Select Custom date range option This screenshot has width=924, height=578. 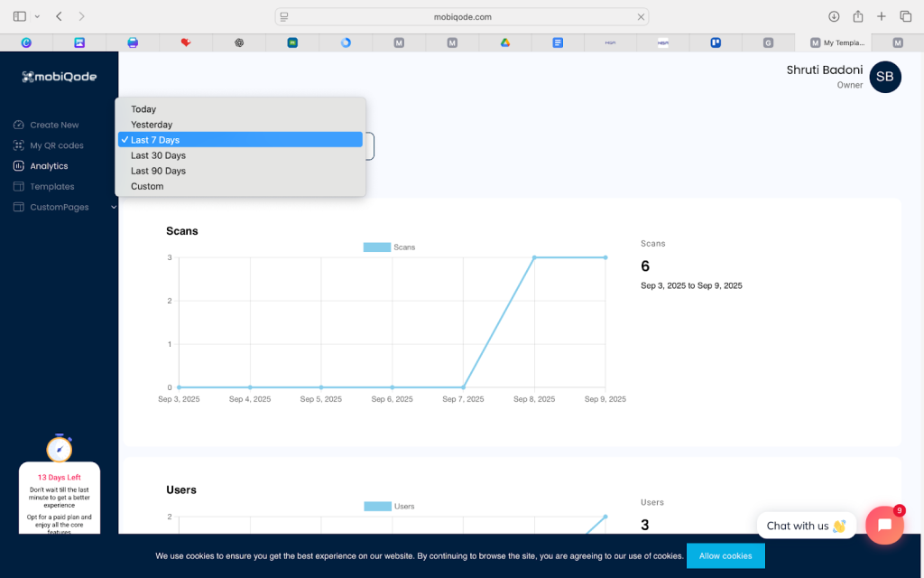click(147, 186)
